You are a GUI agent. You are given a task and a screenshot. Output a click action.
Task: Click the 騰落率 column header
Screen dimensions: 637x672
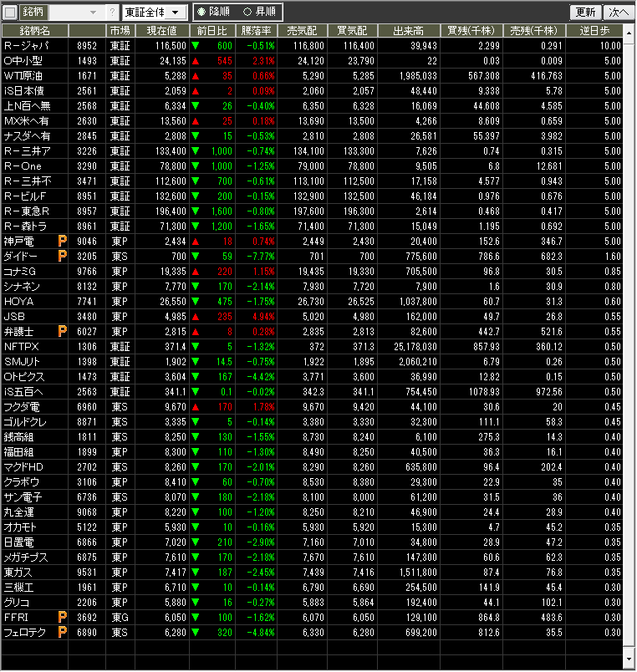click(x=256, y=30)
